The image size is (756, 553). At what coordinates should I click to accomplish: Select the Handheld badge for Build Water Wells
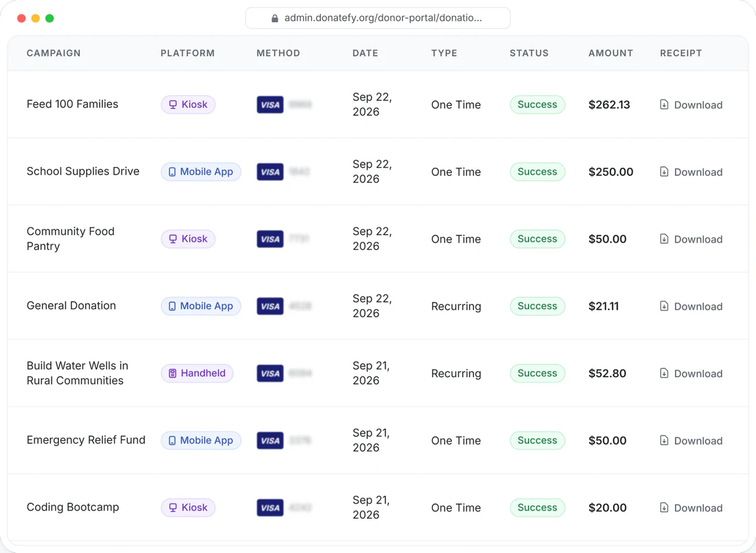pyautogui.click(x=197, y=373)
